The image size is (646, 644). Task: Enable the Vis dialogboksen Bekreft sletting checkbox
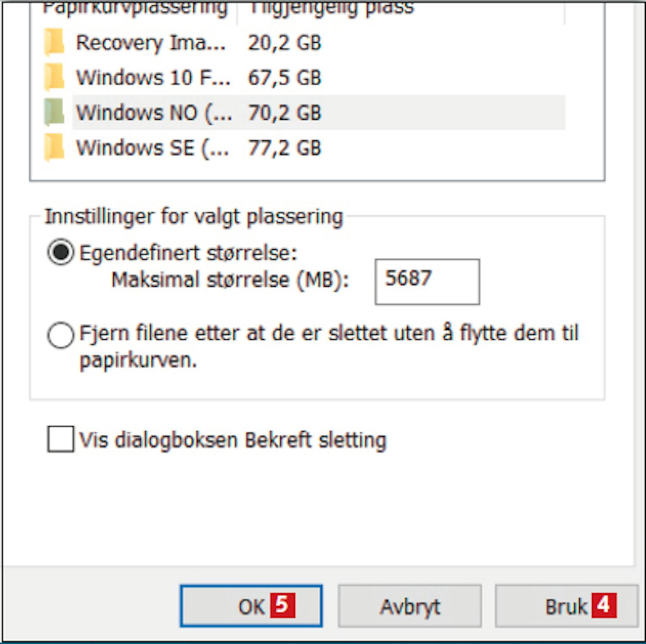pyautogui.click(x=60, y=439)
